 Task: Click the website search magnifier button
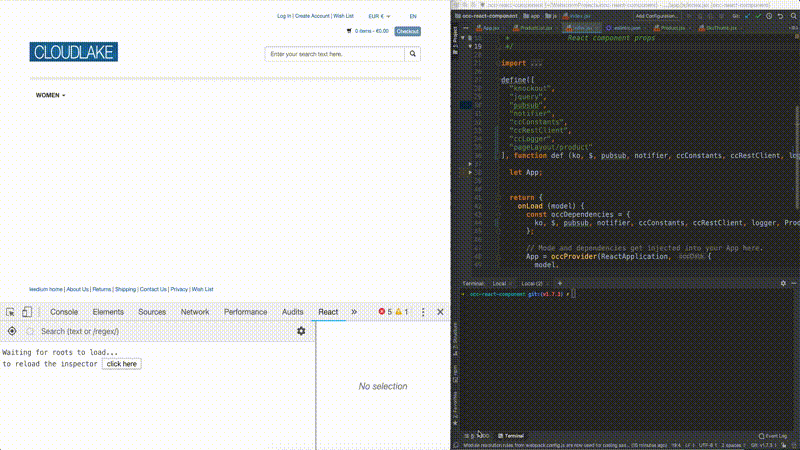tap(412, 54)
